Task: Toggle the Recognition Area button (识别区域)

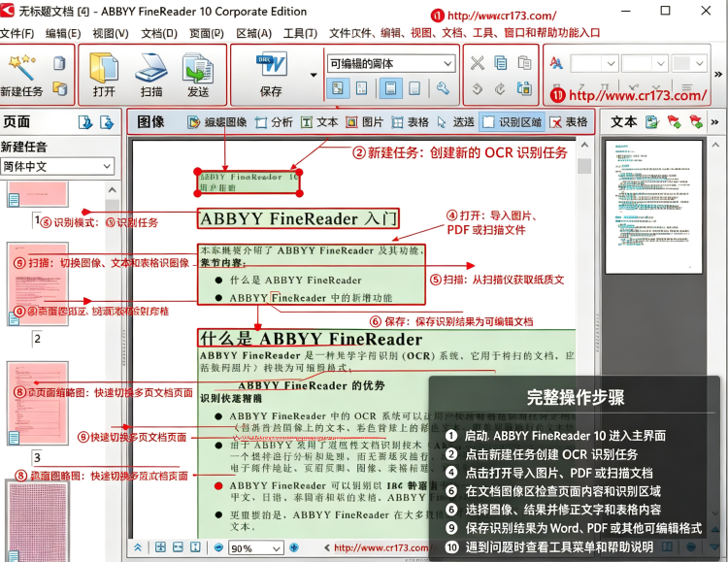Action: tap(512, 122)
